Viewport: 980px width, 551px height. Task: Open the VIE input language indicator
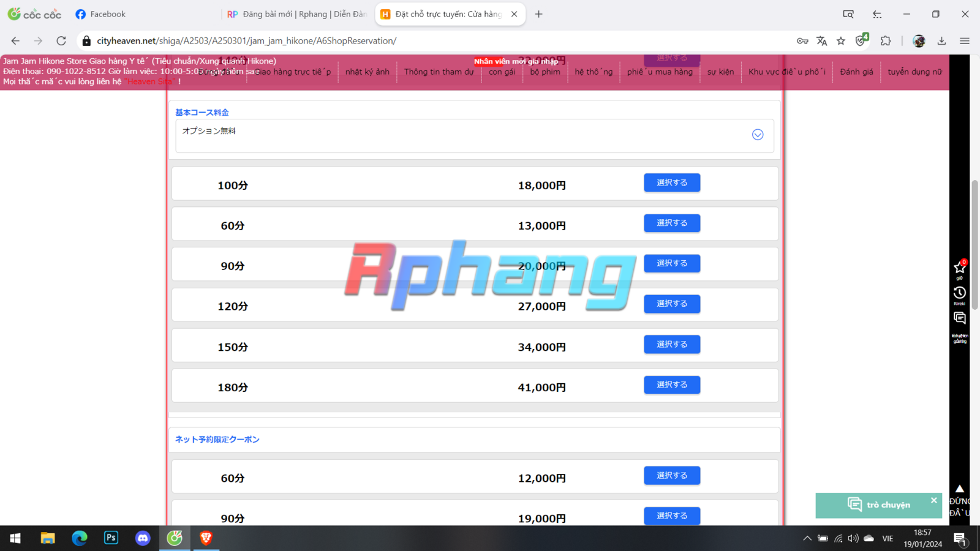click(888, 539)
